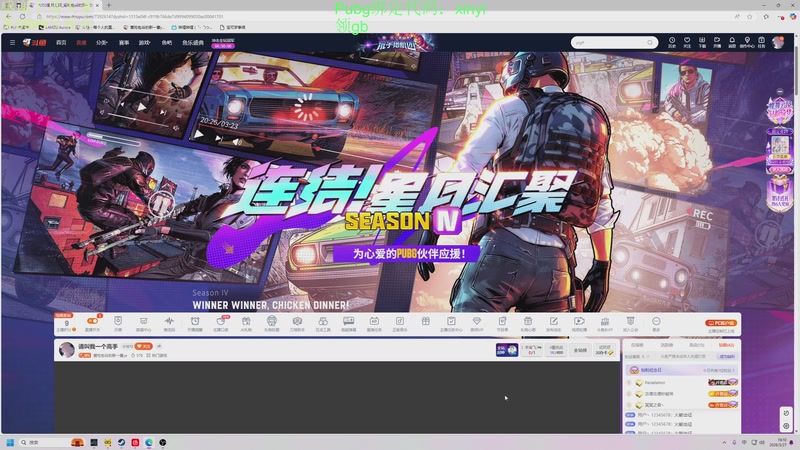Open the join guild shield icon
Viewport: 800px width, 450px height.
click(x=631, y=323)
